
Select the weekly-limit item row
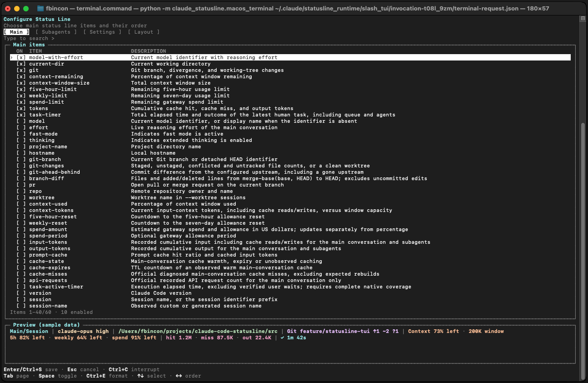pos(290,96)
